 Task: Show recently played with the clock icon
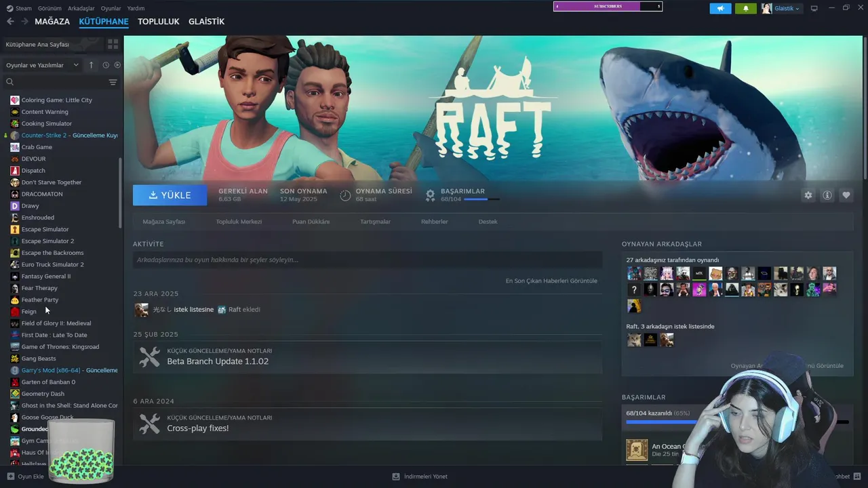[106, 65]
